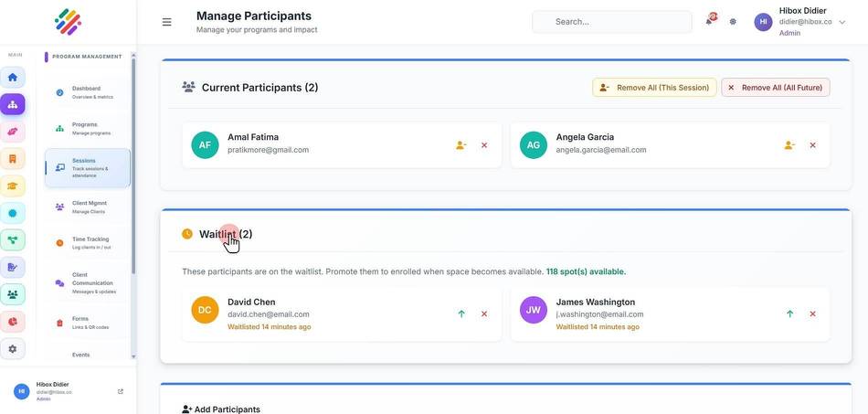Click the JW avatar of James Washington
Image resolution: width=868 pixels, height=414 pixels.
click(x=533, y=310)
